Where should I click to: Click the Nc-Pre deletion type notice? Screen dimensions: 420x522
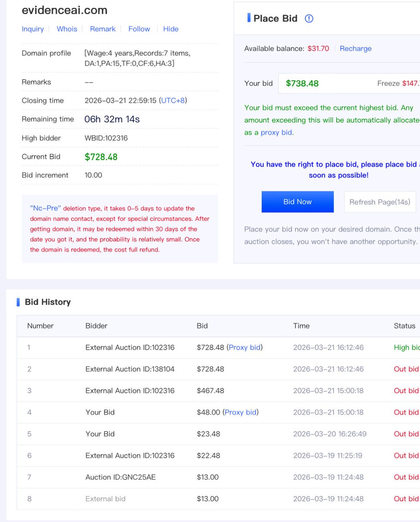point(120,229)
